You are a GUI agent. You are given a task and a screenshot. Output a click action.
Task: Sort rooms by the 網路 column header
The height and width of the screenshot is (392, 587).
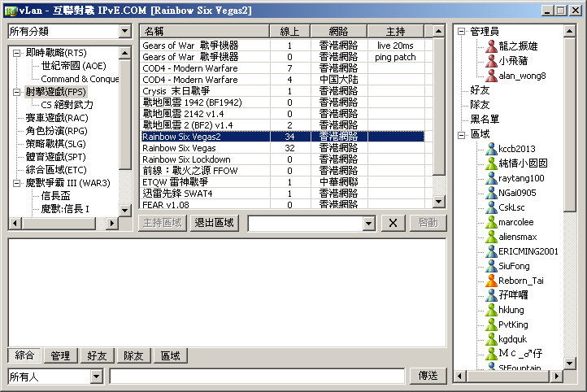[x=339, y=32]
